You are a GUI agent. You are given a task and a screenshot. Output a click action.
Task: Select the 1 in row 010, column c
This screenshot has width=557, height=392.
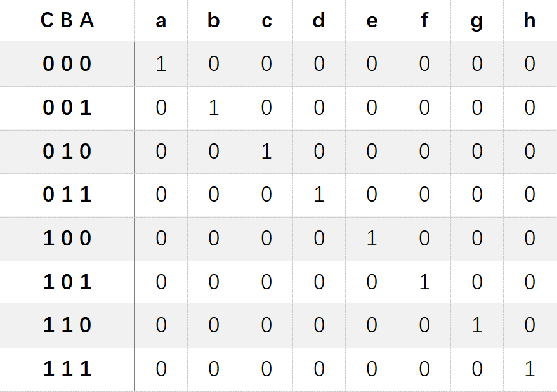266,151
